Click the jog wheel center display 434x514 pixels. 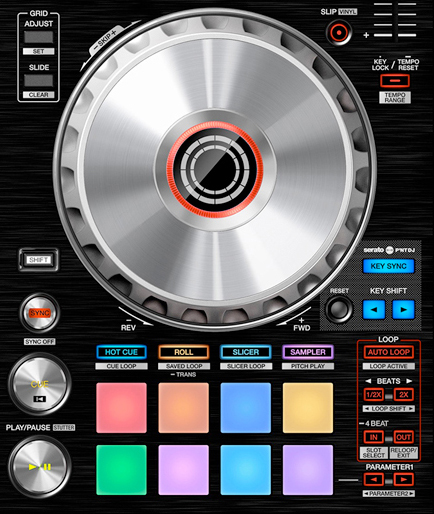point(215,169)
